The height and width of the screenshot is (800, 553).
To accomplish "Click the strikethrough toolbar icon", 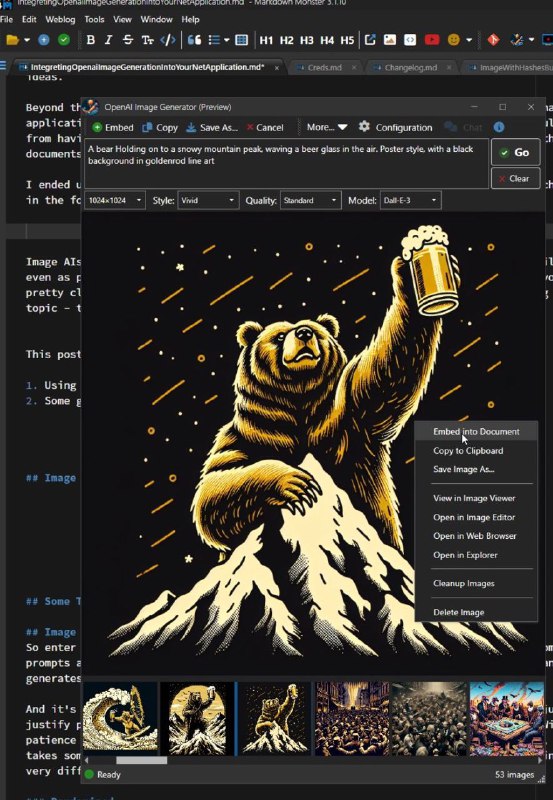I will click(128, 40).
